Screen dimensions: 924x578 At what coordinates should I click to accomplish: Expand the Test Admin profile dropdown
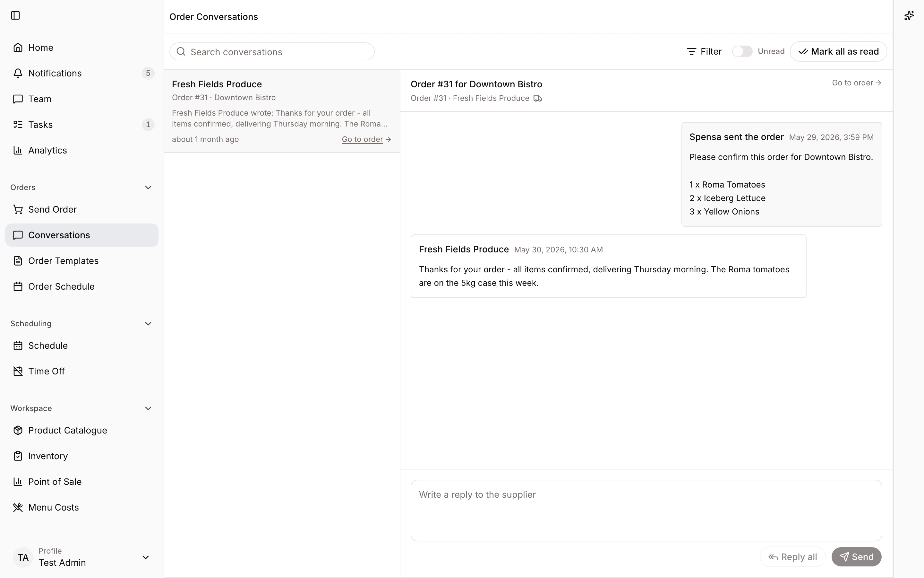[145, 557]
